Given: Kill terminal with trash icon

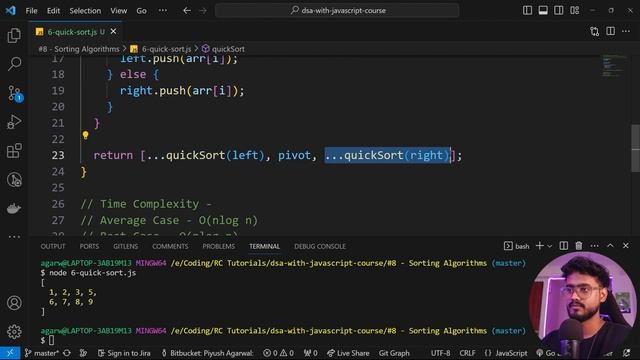Looking at the screenshot, I should 579,246.
